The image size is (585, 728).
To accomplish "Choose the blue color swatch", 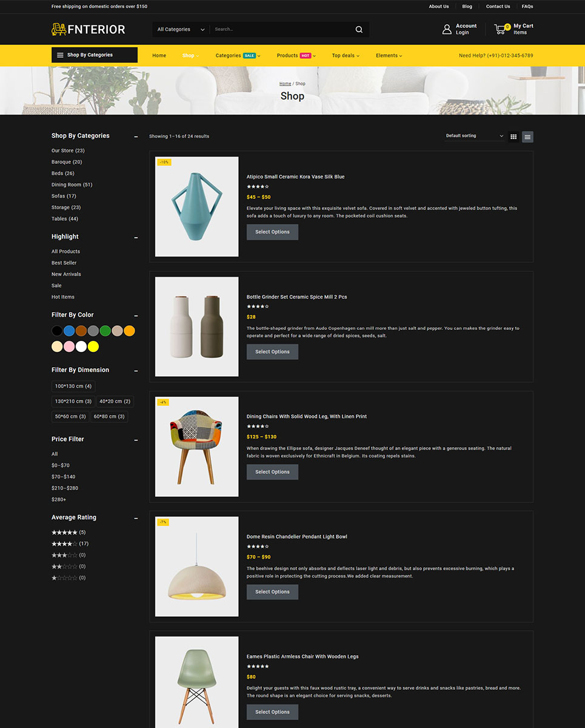I will (69, 331).
